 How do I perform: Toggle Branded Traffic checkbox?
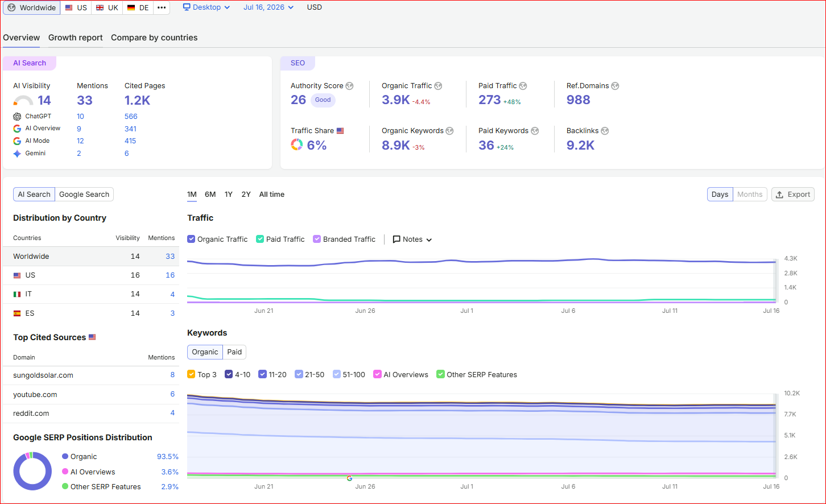pyautogui.click(x=317, y=239)
